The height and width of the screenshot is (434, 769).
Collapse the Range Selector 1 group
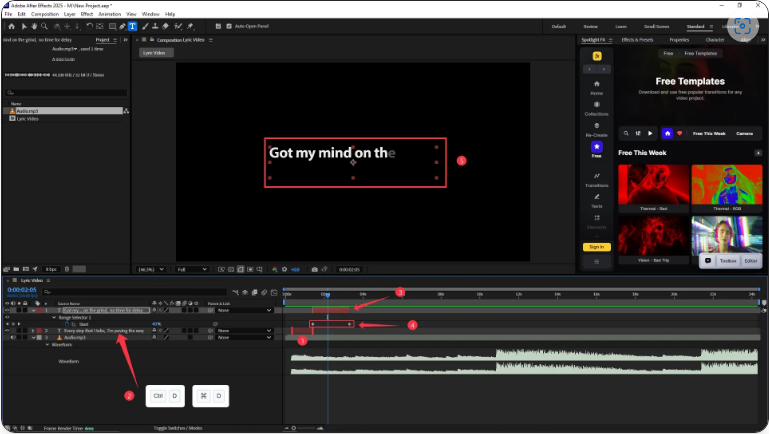click(x=54, y=317)
